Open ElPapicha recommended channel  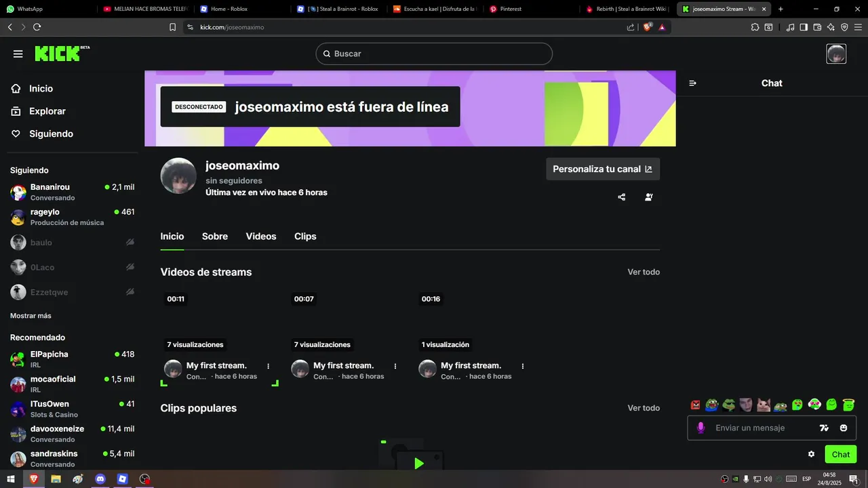click(72, 359)
